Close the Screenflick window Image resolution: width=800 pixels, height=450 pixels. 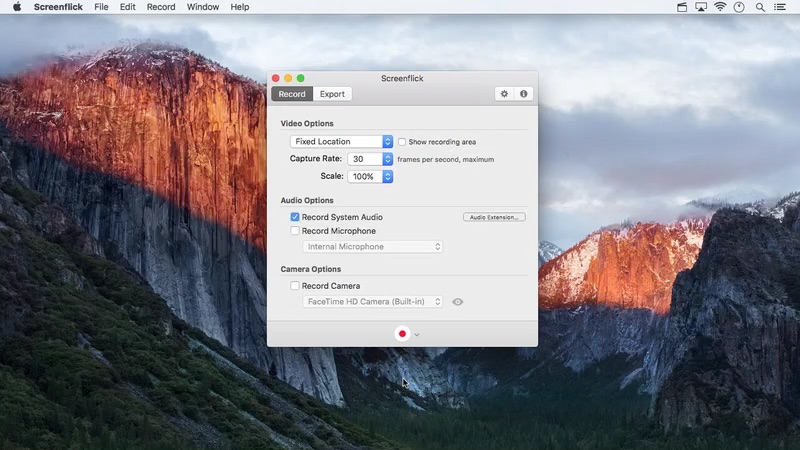coord(276,78)
